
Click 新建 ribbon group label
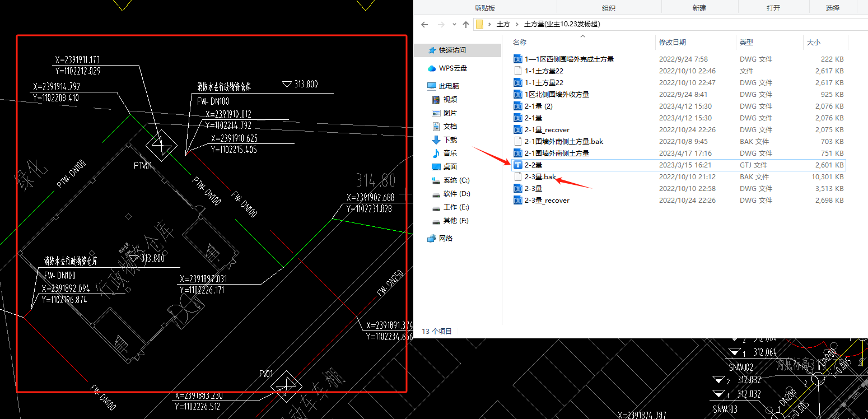[x=699, y=8]
